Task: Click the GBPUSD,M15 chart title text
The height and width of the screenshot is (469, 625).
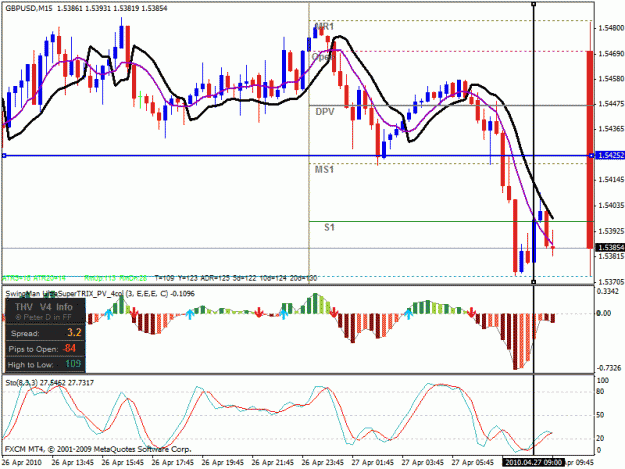Action: (29, 8)
